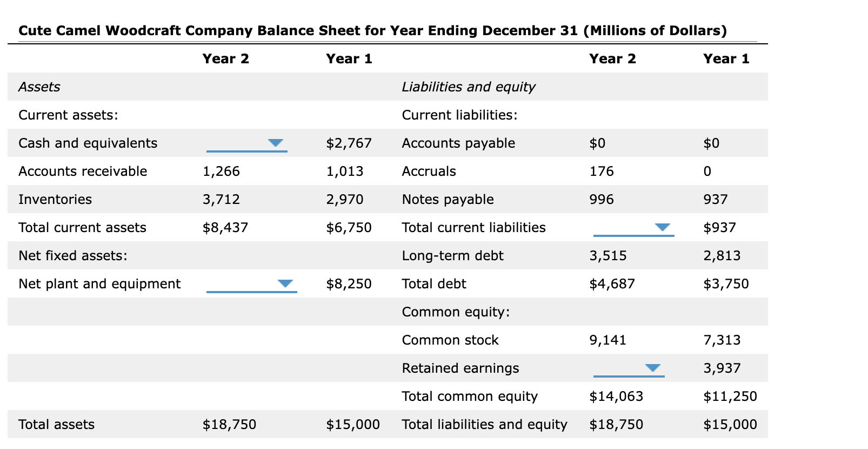Select Total common equity value $11,250

point(731,397)
